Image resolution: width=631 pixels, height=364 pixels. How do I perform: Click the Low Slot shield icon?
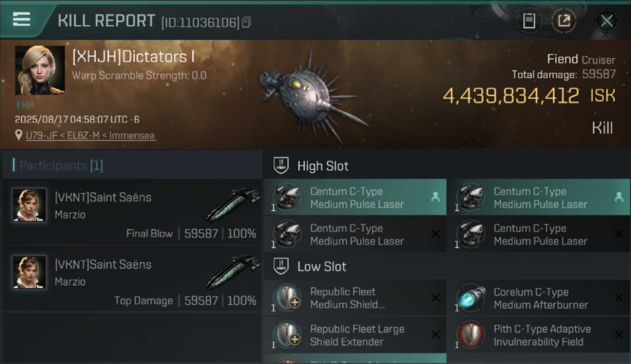click(282, 266)
